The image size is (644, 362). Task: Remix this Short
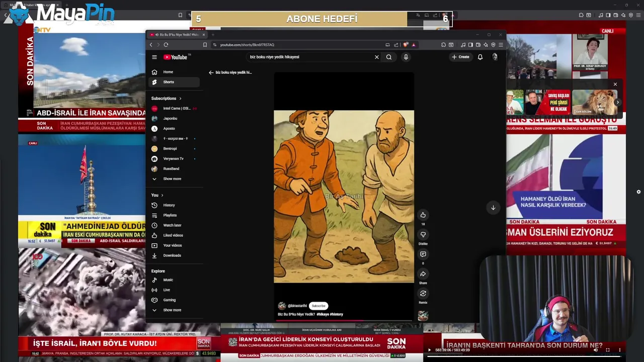coord(423,294)
